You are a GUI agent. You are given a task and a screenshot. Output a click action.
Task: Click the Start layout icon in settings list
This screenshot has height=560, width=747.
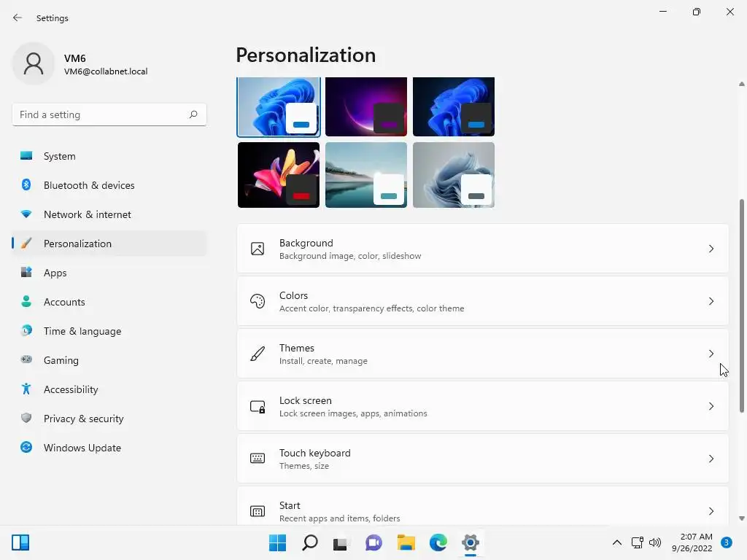pos(258,511)
